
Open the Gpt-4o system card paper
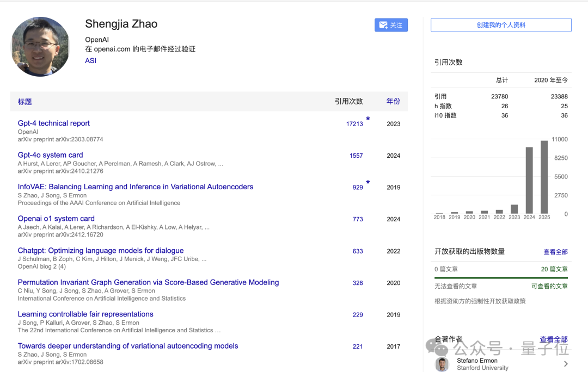pyautogui.click(x=50, y=154)
